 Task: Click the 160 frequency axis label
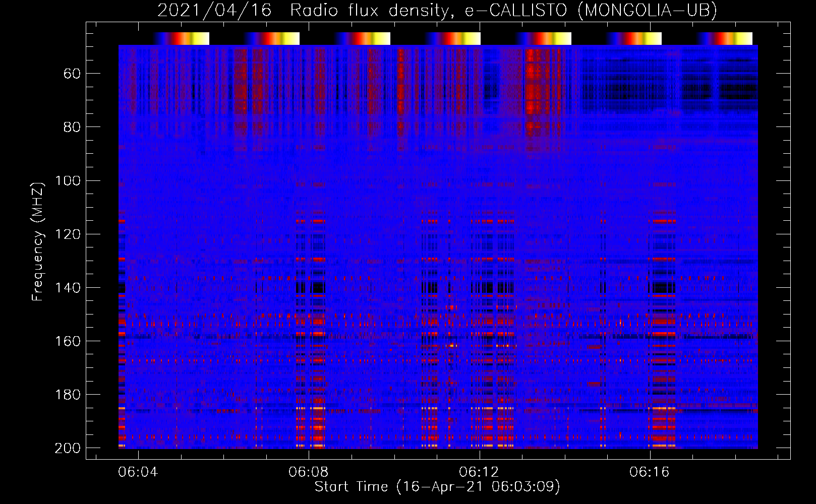coord(68,341)
